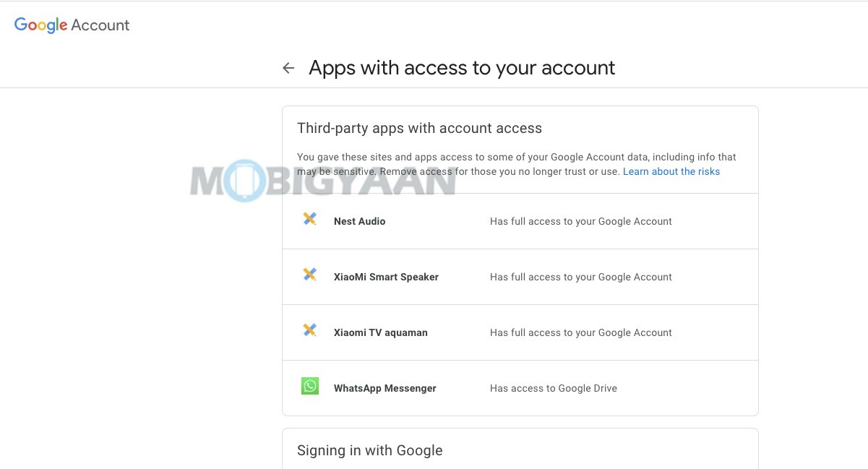Click the back arrow beside the page title

288,67
